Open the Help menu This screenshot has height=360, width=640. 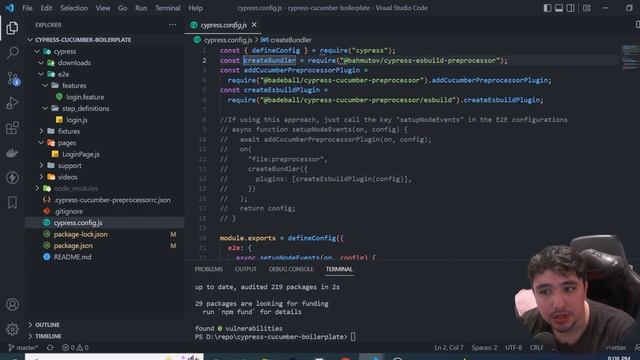click(196, 8)
